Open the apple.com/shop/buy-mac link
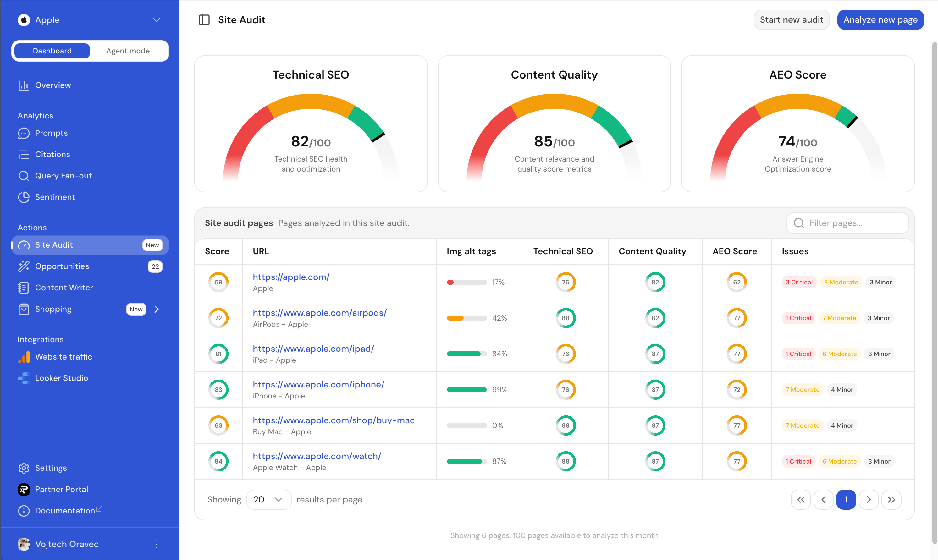 pos(334,420)
